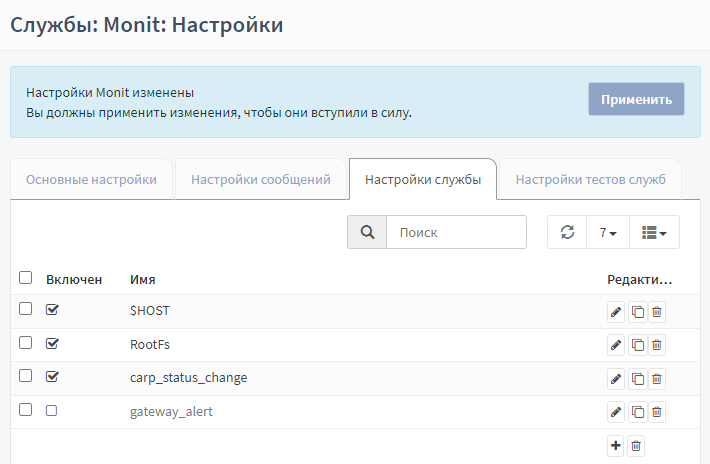
Task: Enable the gateway_alert service checkbox
Action: click(x=52, y=410)
